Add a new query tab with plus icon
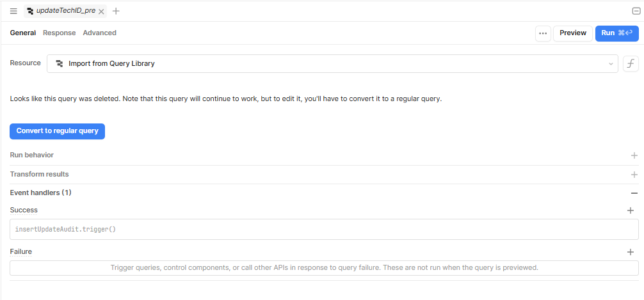Image resolution: width=644 pixels, height=300 pixels. pyautogui.click(x=116, y=11)
